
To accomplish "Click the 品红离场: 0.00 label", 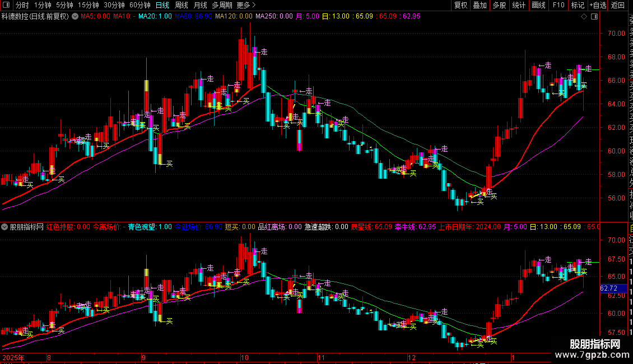I will click(x=280, y=227).
